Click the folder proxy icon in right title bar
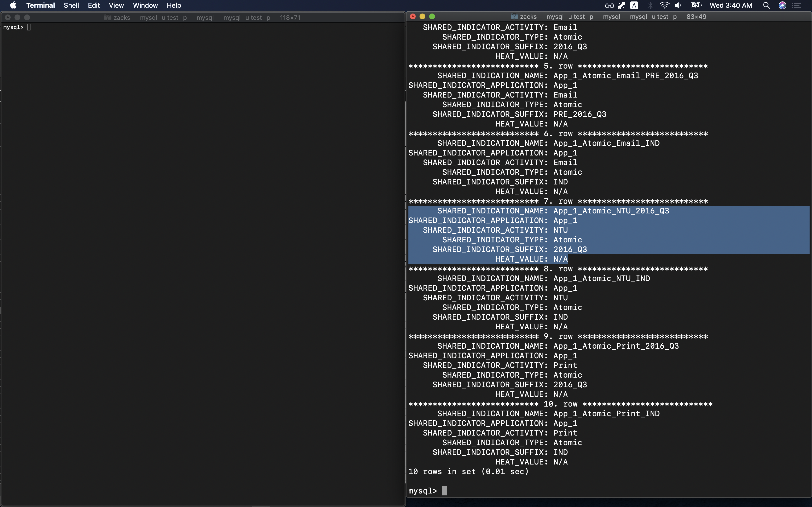This screenshot has width=812, height=507. (x=514, y=16)
